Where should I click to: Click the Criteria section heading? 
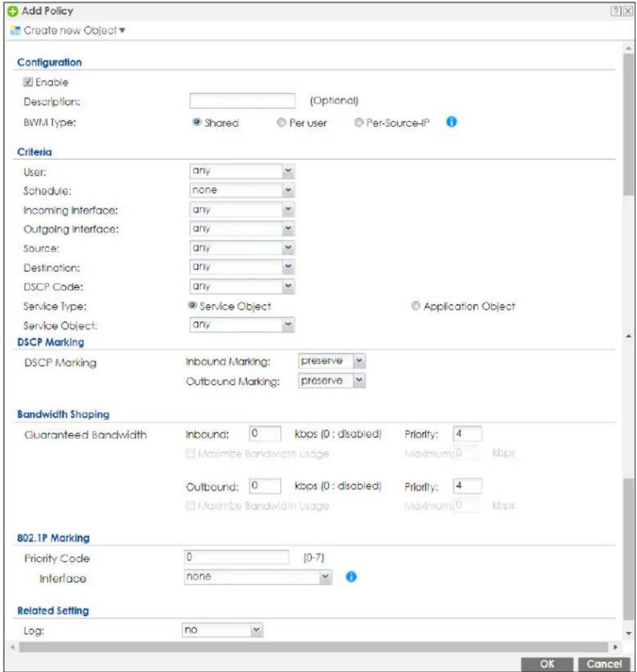[x=34, y=152]
